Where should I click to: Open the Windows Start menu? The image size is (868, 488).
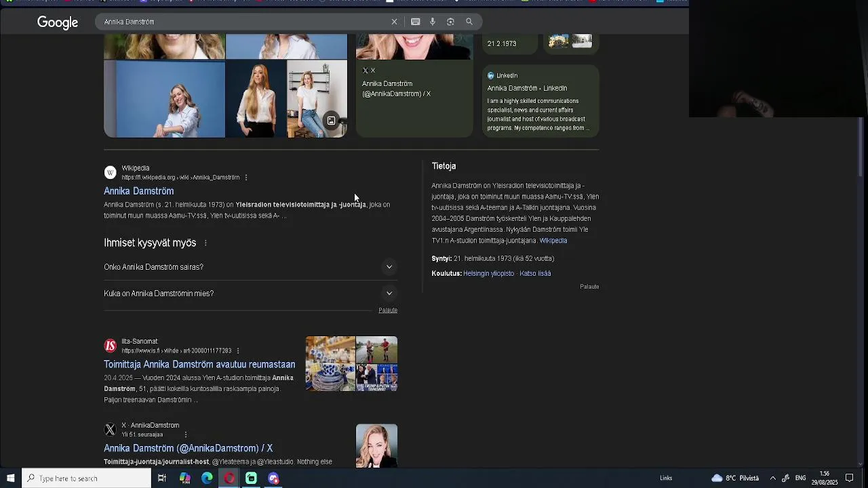click(10, 479)
